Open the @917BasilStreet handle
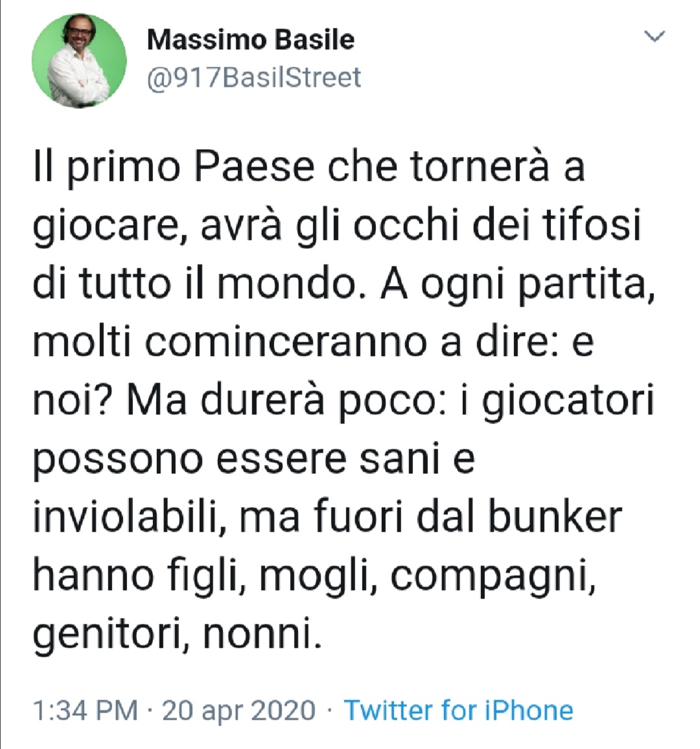This screenshot has height=749, width=700. pyautogui.click(x=253, y=78)
